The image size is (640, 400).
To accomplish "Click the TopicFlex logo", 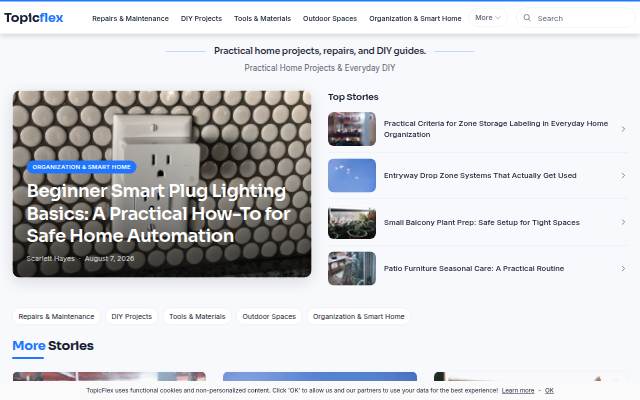I will (x=34, y=18).
